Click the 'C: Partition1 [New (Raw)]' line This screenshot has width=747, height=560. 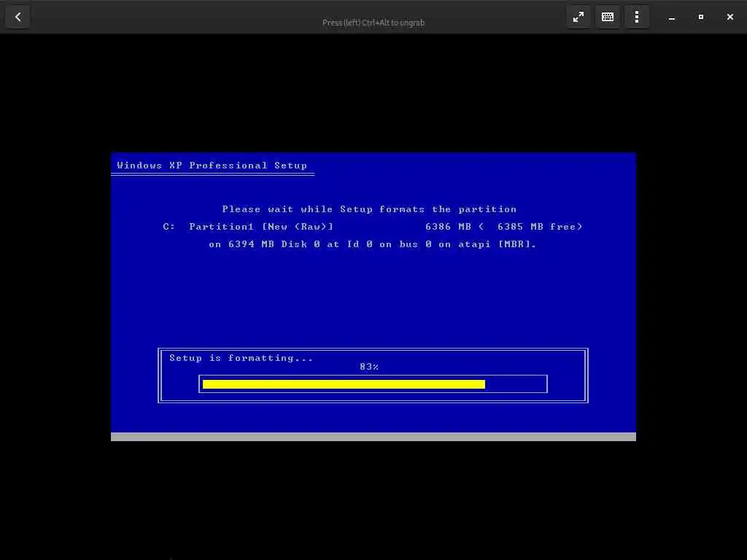(248, 227)
